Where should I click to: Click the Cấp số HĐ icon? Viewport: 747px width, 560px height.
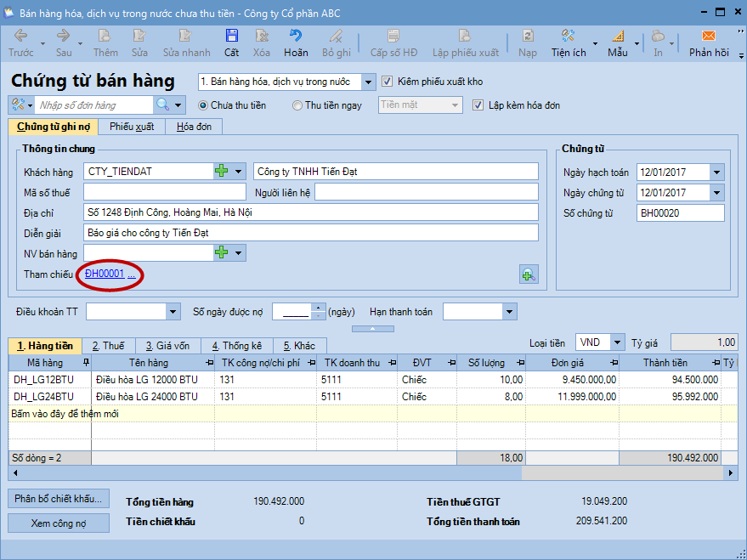[x=393, y=37]
